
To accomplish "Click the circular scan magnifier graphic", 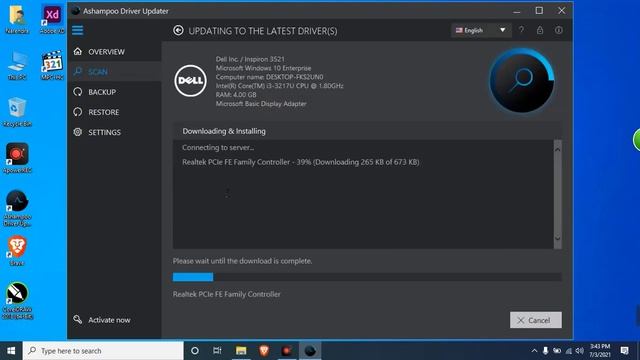I will click(x=522, y=80).
